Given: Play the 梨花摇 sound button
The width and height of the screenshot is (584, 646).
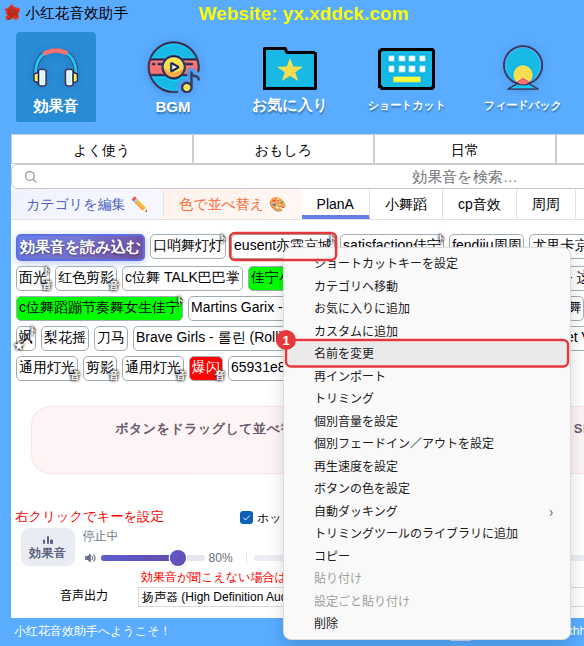Looking at the screenshot, I should point(65,338).
